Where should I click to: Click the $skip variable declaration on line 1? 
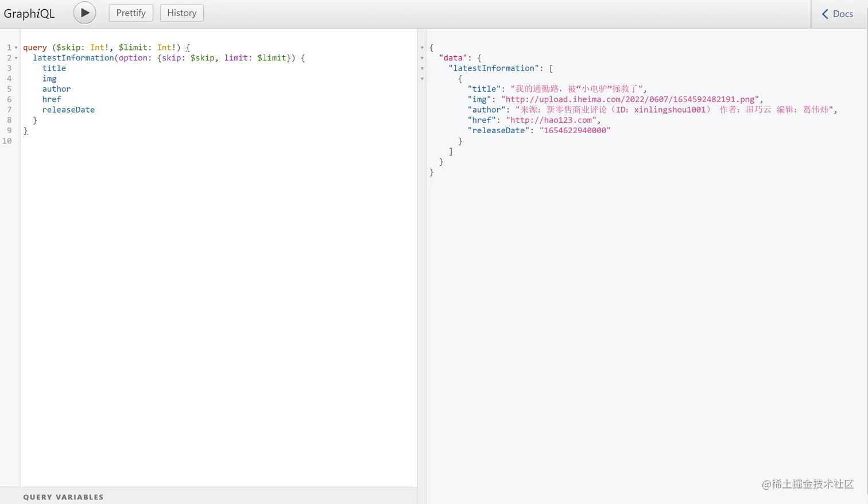click(x=68, y=48)
